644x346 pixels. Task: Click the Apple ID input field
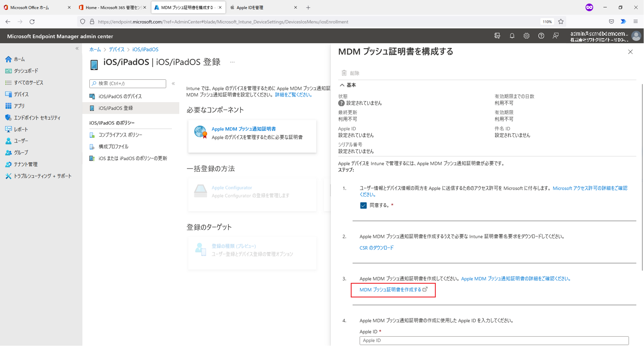pos(494,340)
